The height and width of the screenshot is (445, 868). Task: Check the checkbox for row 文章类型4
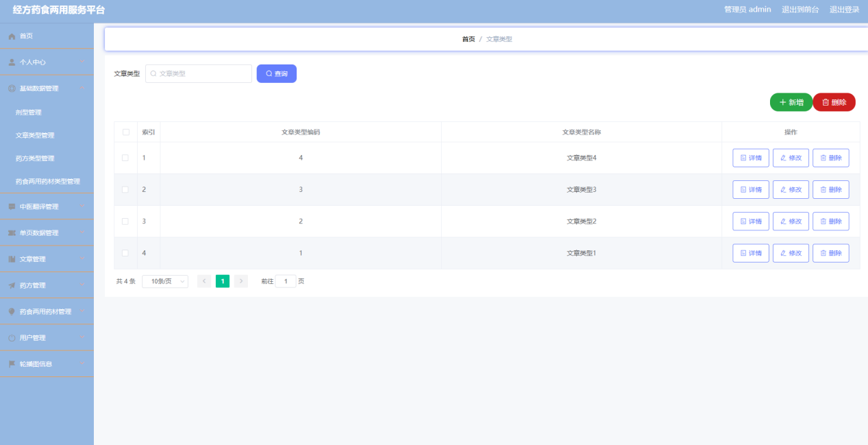click(x=125, y=157)
